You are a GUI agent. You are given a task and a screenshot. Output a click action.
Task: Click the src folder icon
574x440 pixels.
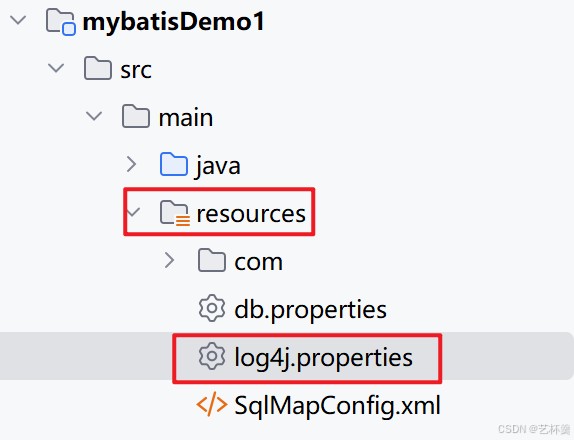tap(98, 68)
